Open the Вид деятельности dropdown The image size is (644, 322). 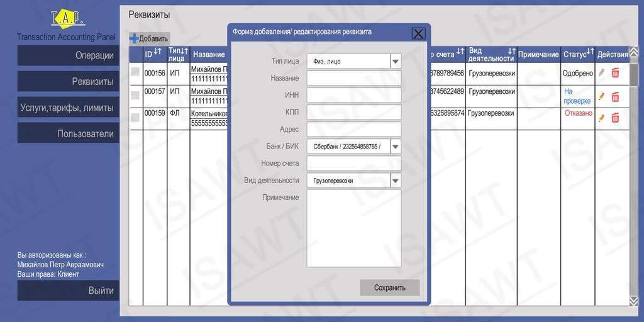pos(395,180)
